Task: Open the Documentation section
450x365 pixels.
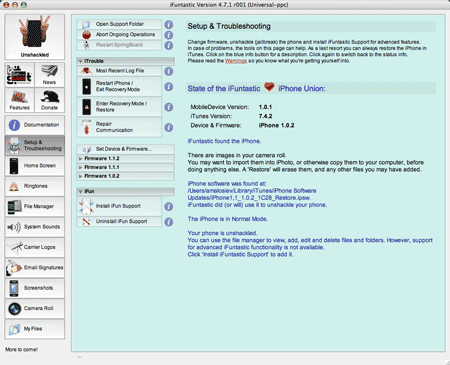Action: pos(35,125)
